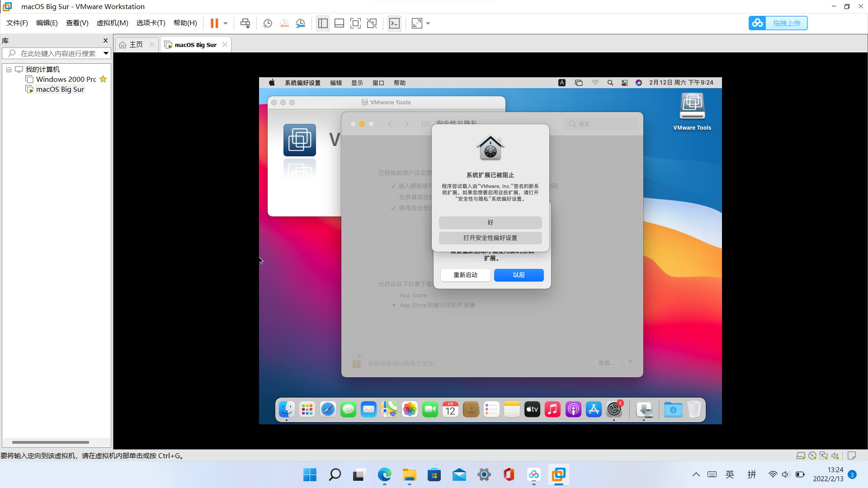Open the library search filter dropdown
Image resolution: width=868 pixels, height=488 pixels.
pos(106,53)
